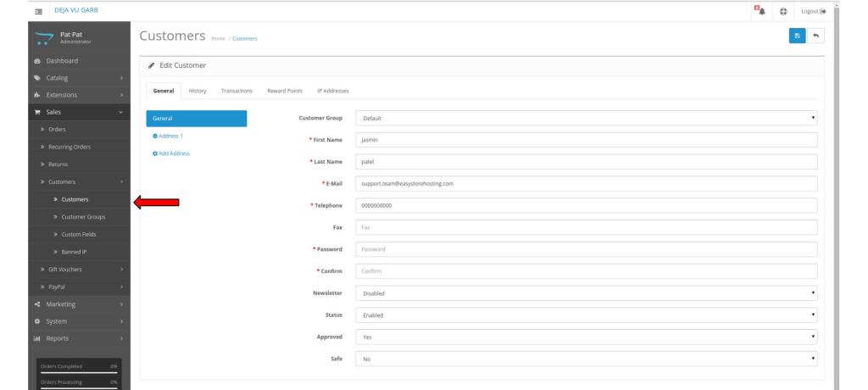Open the Safe dropdown
The image size is (868, 390).
(587, 359)
